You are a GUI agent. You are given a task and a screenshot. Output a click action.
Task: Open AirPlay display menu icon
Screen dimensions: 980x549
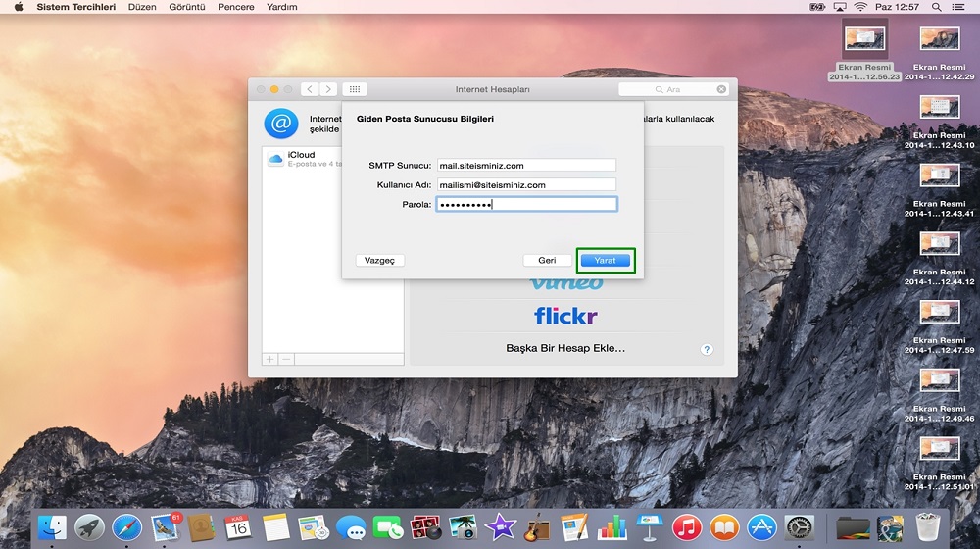click(840, 7)
